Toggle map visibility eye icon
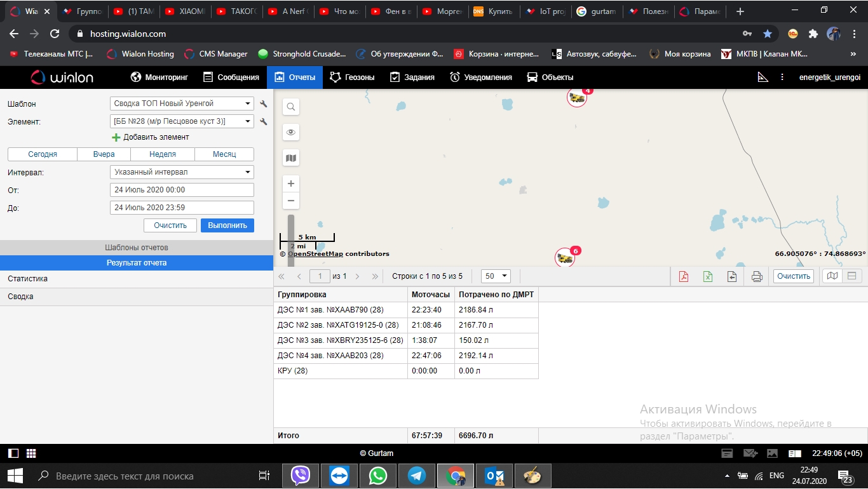Screen dimensions: 868x489 [x=291, y=132]
